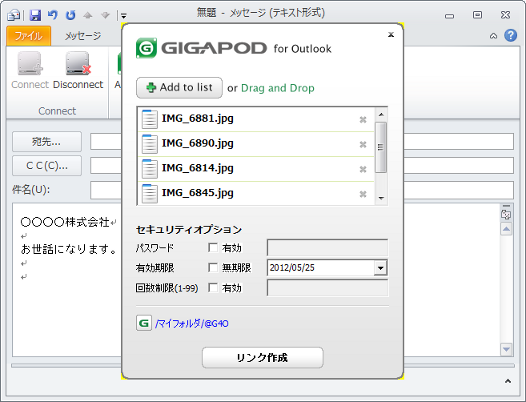Customize the quick access toolbar dropdown

coord(124,15)
